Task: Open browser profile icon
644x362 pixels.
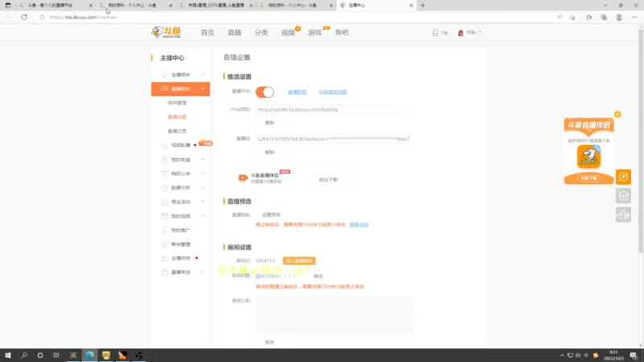Action: click(619, 17)
